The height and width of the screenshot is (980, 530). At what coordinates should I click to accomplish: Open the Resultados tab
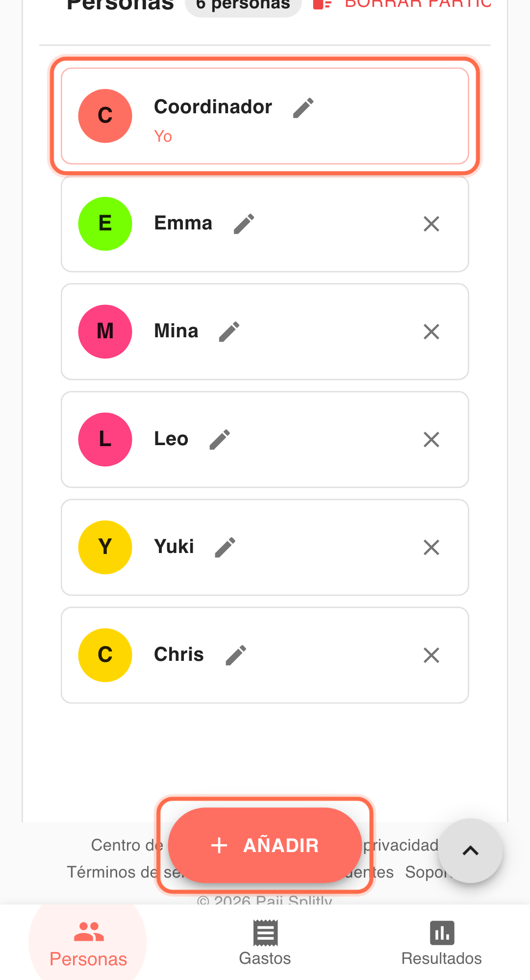point(441,943)
